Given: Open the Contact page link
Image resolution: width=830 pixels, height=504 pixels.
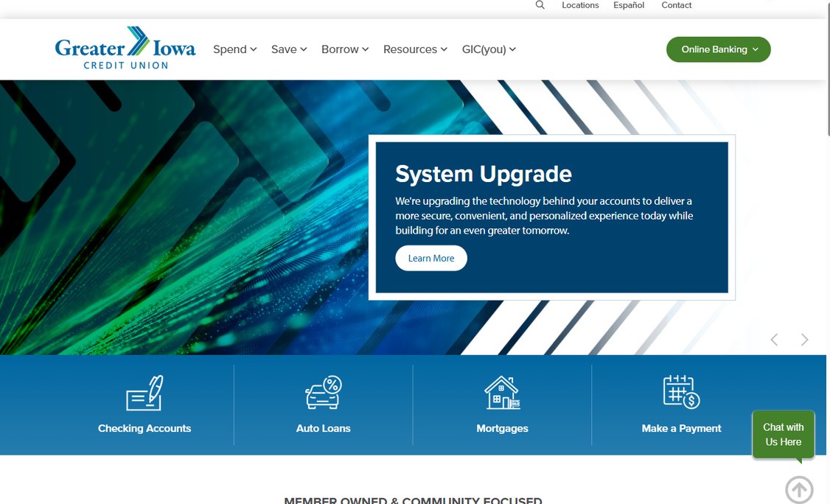Looking at the screenshot, I should point(677,5).
